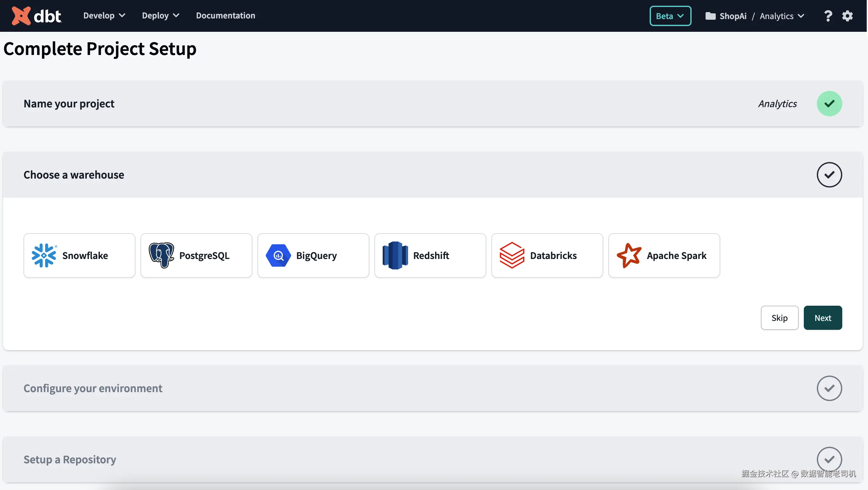Screen dimensions: 868x490
Task: Click the Complete Project Setup heading
Action: 100,49
